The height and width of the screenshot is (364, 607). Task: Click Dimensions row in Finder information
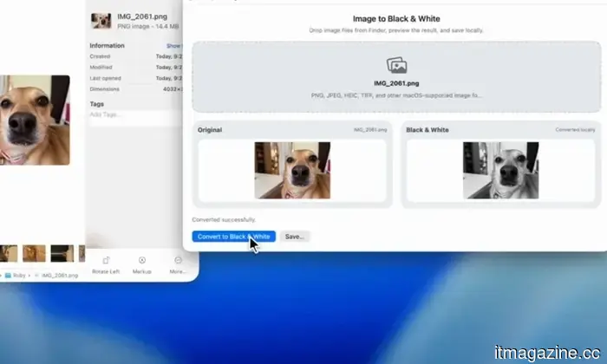point(135,89)
